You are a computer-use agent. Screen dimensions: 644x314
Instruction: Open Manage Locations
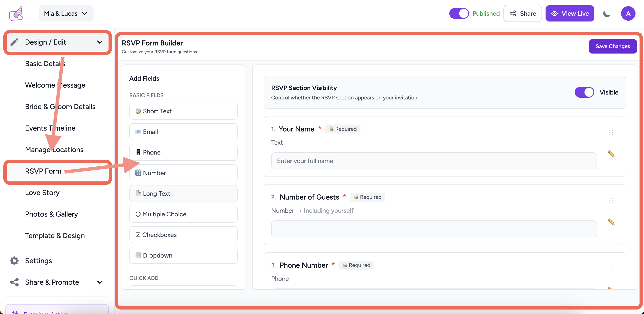pyautogui.click(x=54, y=150)
